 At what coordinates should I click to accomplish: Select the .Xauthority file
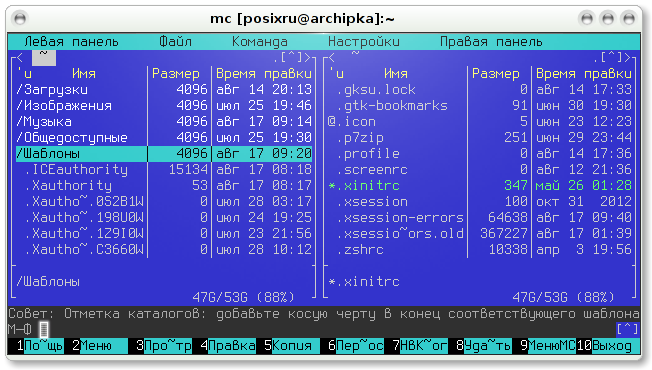tap(164, 185)
